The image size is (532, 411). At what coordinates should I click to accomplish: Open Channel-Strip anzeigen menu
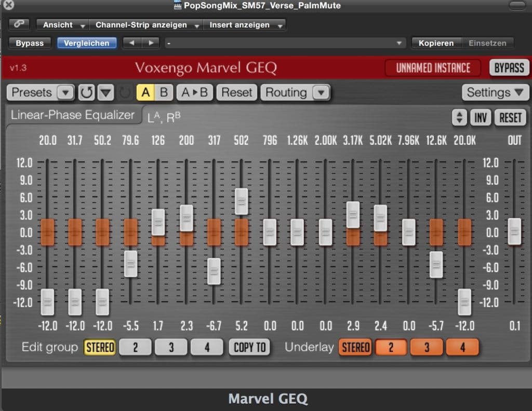coord(146,25)
